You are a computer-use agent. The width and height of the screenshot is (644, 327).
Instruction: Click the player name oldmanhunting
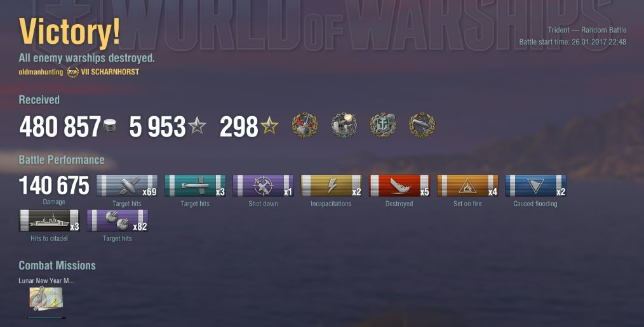click(41, 72)
